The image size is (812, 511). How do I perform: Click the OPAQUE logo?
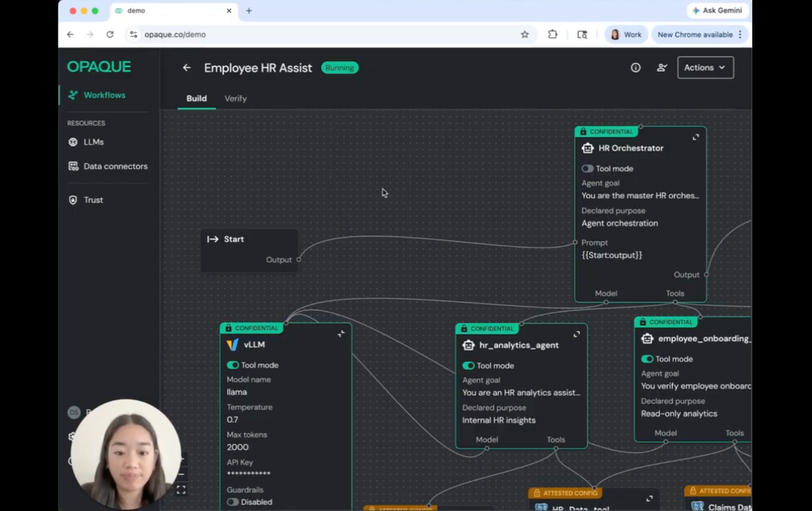click(x=99, y=66)
